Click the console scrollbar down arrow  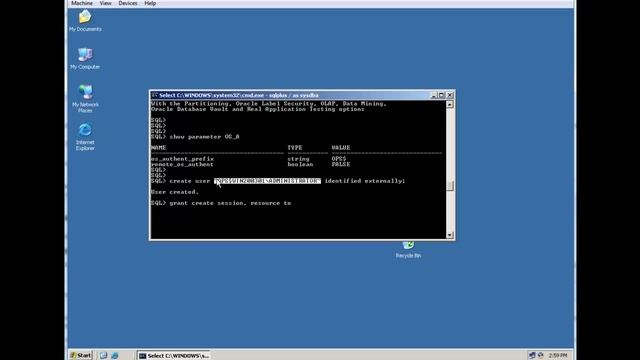tap(450, 235)
